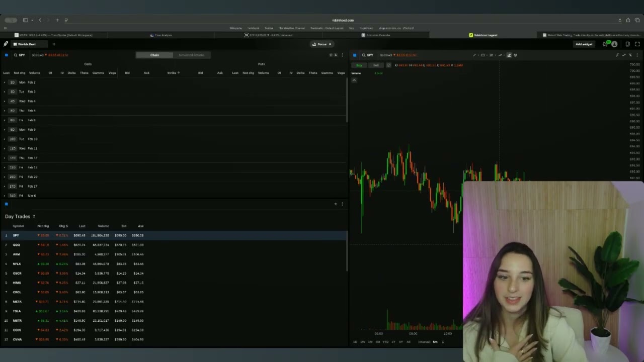644x362 pixels.
Task: Switch to the Simulated Returns tab
Action: 192,55
